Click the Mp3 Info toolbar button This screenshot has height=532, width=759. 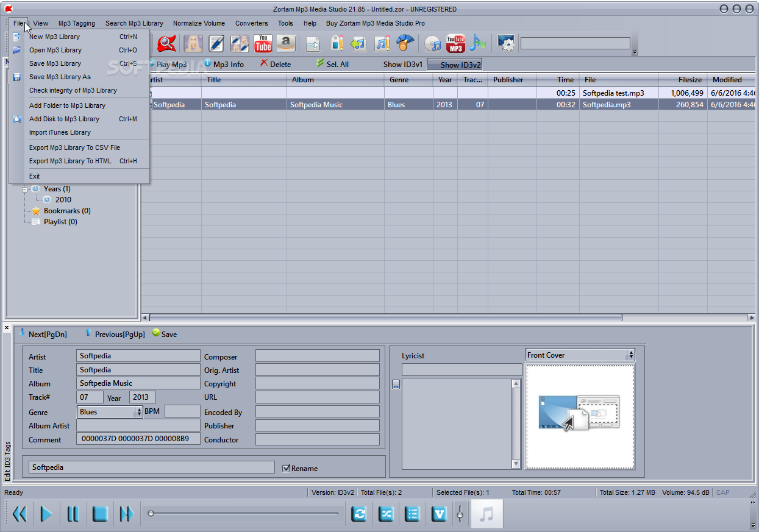[224, 64]
